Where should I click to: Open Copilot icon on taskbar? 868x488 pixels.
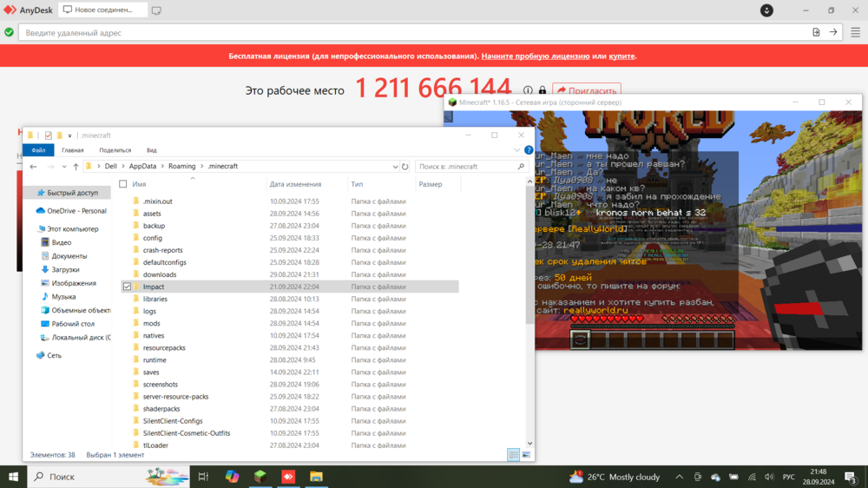click(232, 477)
